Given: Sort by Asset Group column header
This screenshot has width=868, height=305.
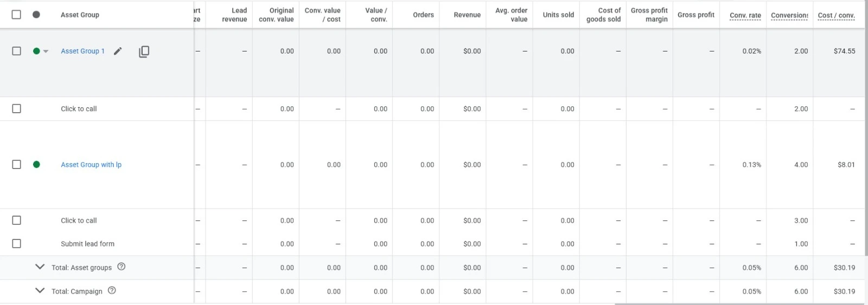Looking at the screenshot, I should 80,15.
